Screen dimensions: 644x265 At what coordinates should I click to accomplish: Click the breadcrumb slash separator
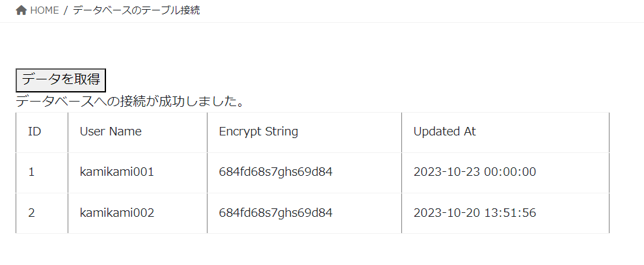coord(66,10)
